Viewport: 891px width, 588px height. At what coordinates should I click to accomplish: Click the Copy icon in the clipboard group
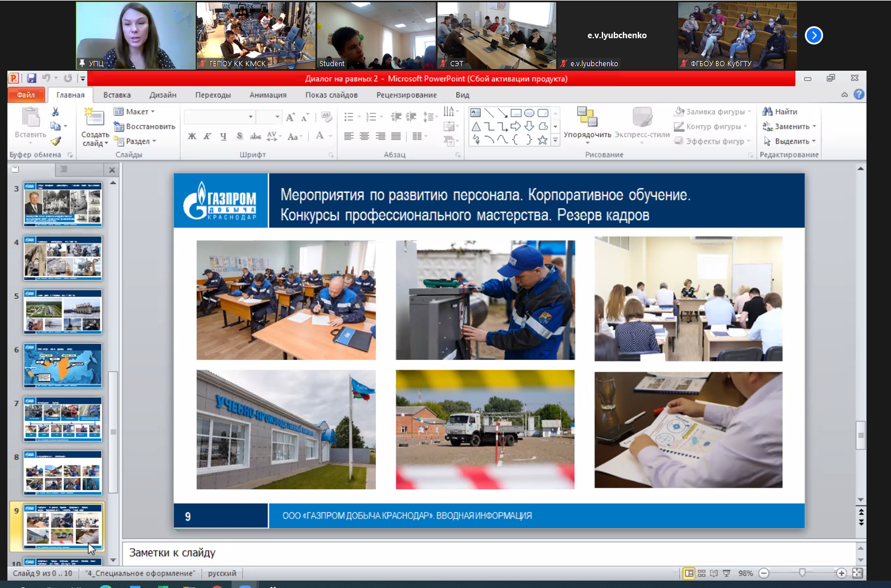tap(55, 126)
